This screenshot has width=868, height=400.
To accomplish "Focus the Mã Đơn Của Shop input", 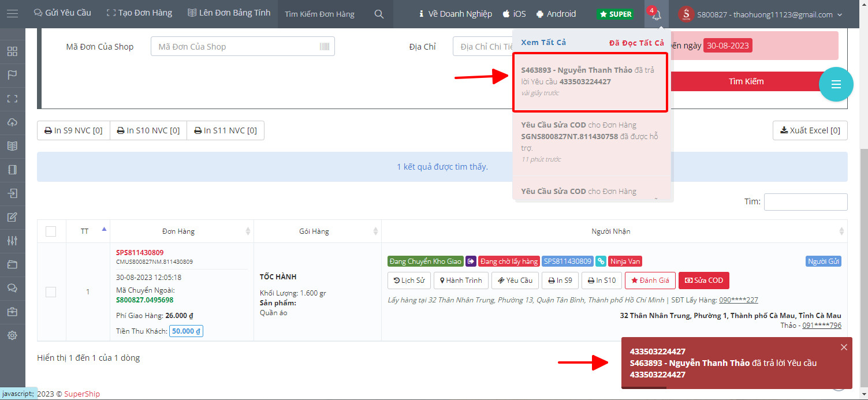I will [243, 47].
